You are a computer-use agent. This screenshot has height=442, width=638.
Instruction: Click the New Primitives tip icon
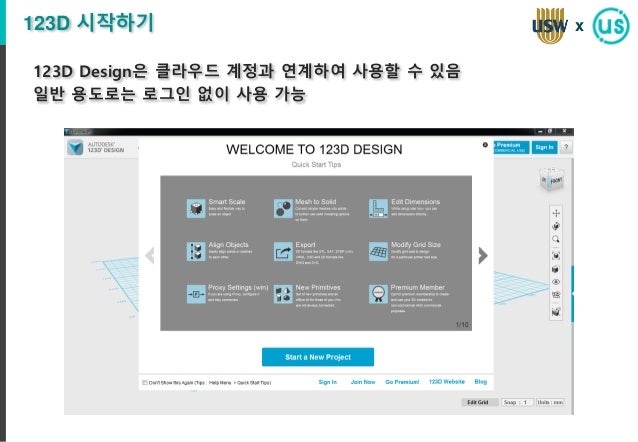pos(283,294)
